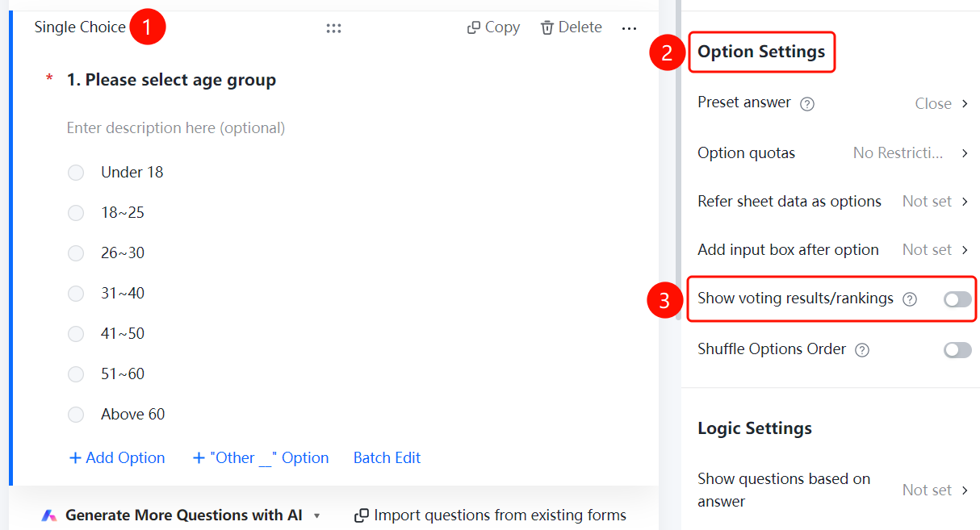Select the Above 60 radio button
Image resolution: width=980 pixels, height=530 pixels.
pos(76,415)
